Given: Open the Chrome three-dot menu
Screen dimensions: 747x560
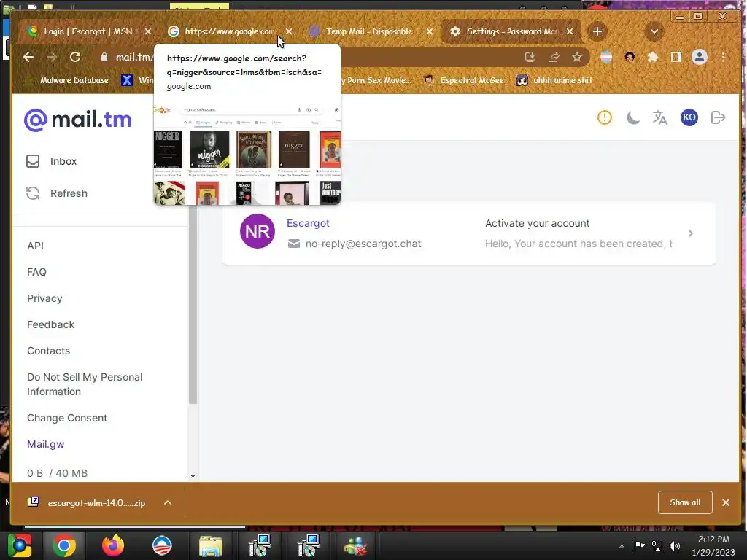Looking at the screenshot, I should pos(723,57).
